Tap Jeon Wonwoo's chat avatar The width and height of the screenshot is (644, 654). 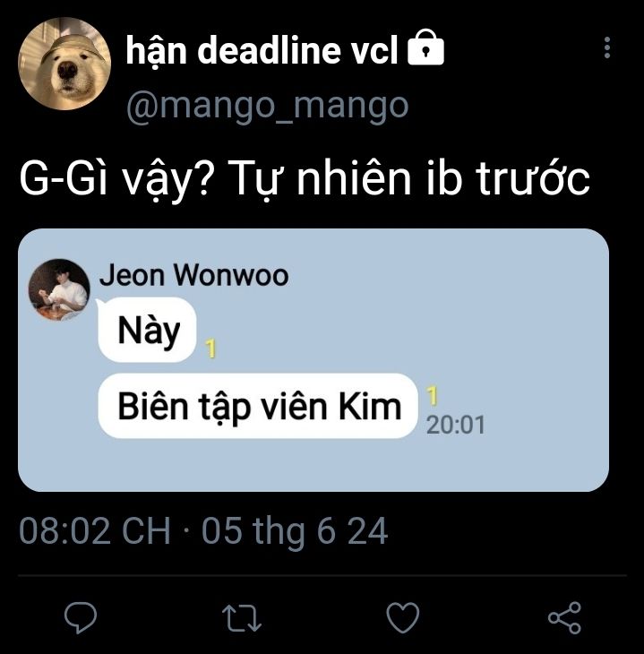coord(59,289)
